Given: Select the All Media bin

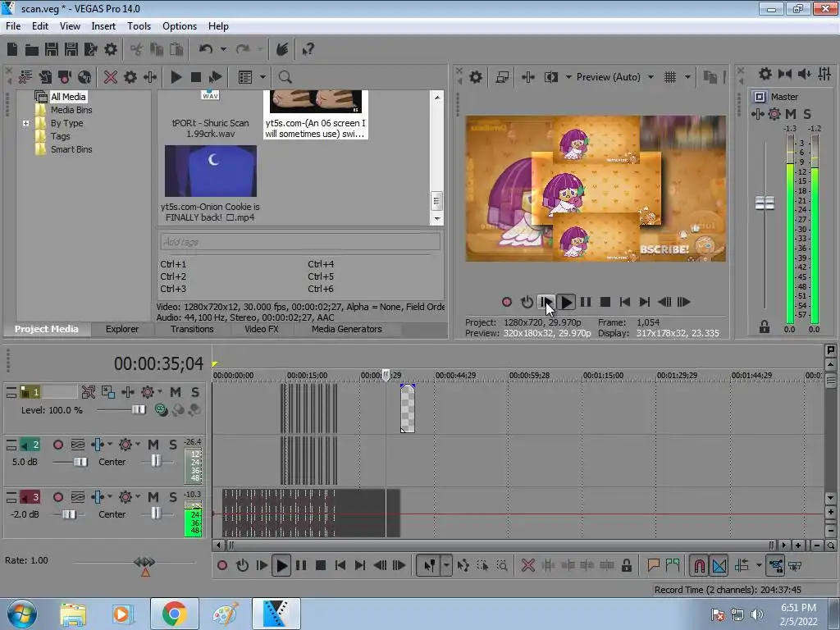Looking at the screenshot, I should 68,97.
